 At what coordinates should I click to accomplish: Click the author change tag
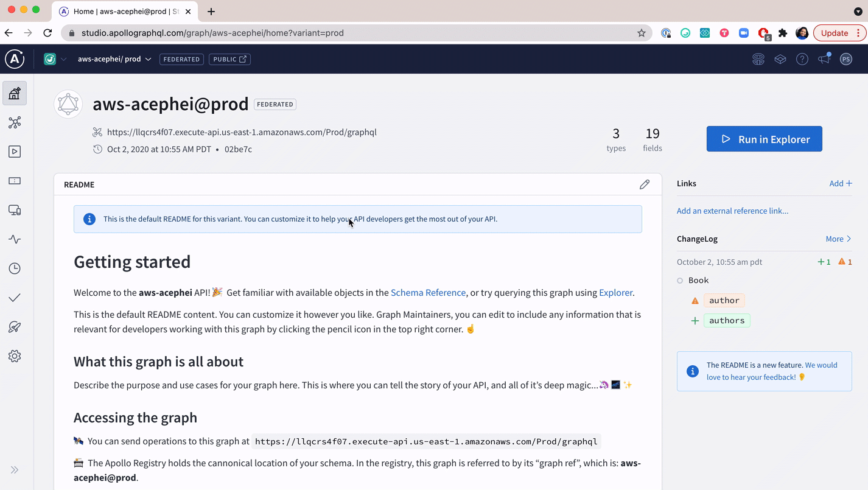[724, 300]
